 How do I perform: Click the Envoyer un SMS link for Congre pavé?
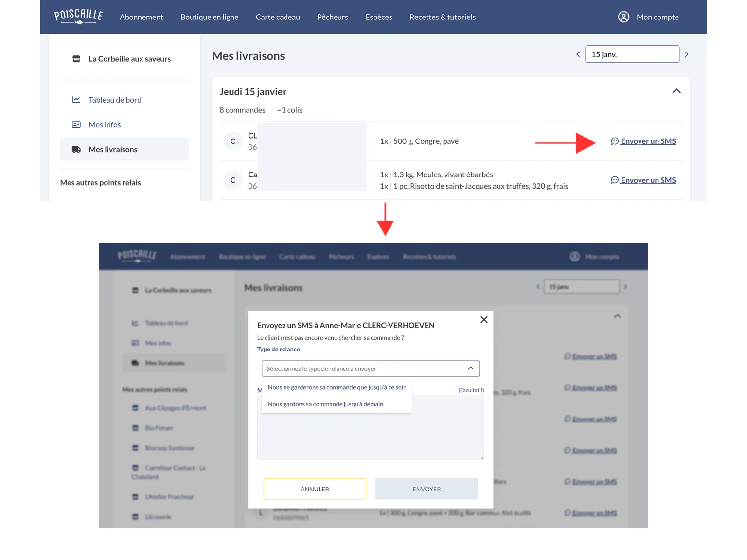648,141
